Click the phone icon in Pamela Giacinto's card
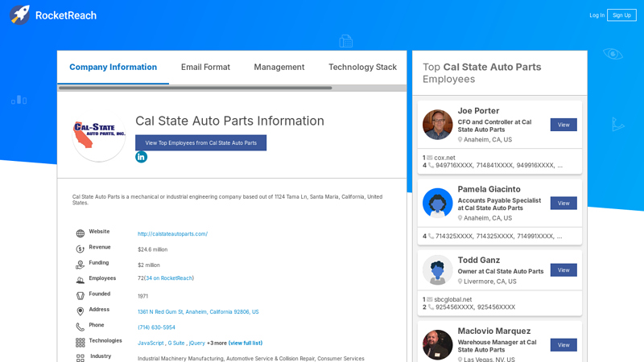Screen dimensions: 644x362 (x=431, y=236)
